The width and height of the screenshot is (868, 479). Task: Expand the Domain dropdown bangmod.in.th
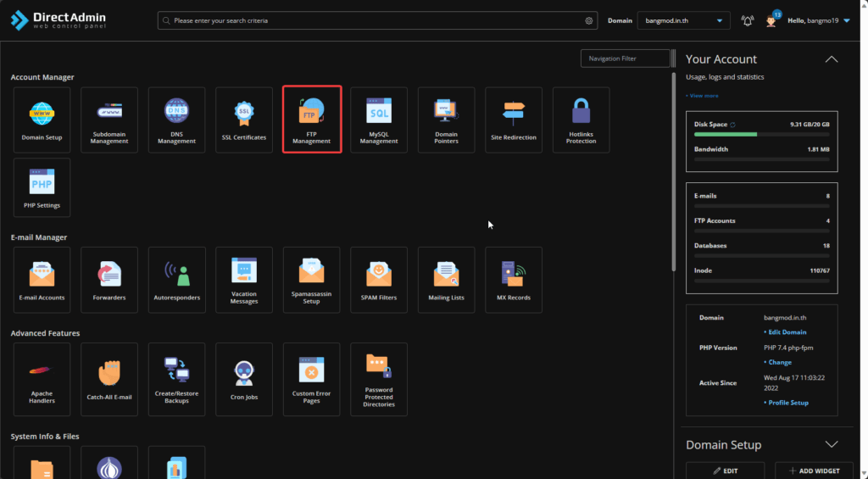click(x=683, y=20)
